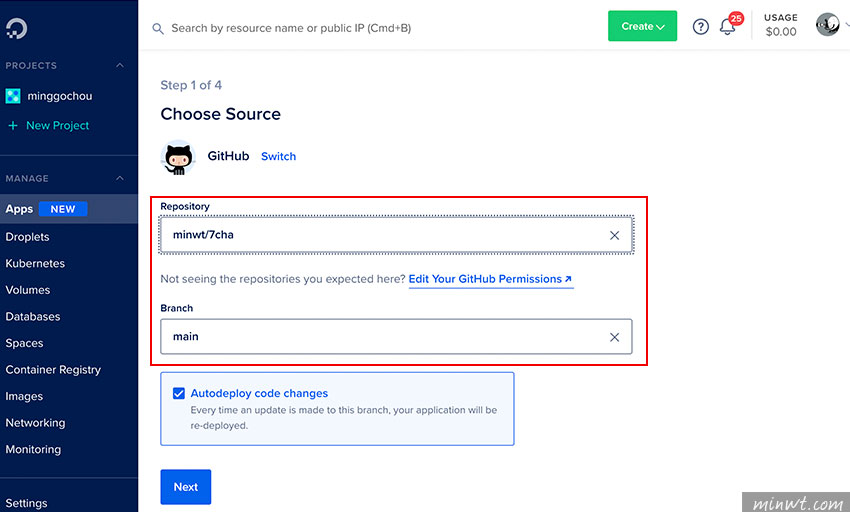The image size is (850, 512).
Task: Open Volumes in the sidebar
Action: 28,290
